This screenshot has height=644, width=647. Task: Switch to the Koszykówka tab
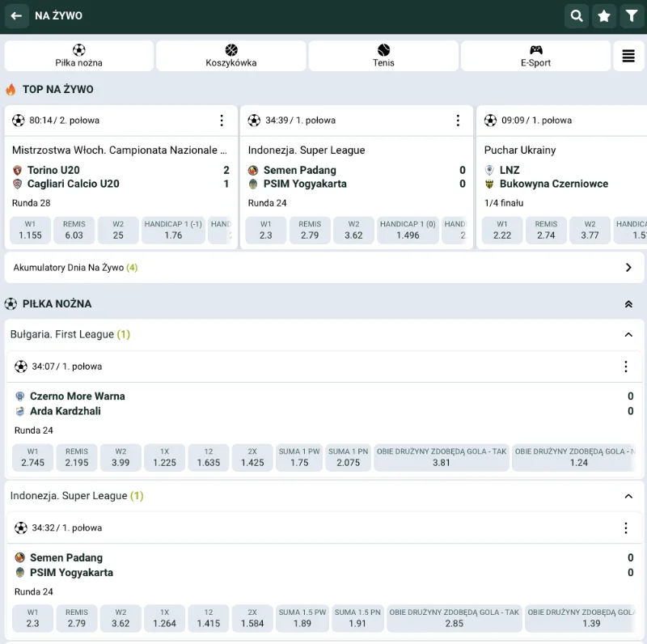[230, 56]
